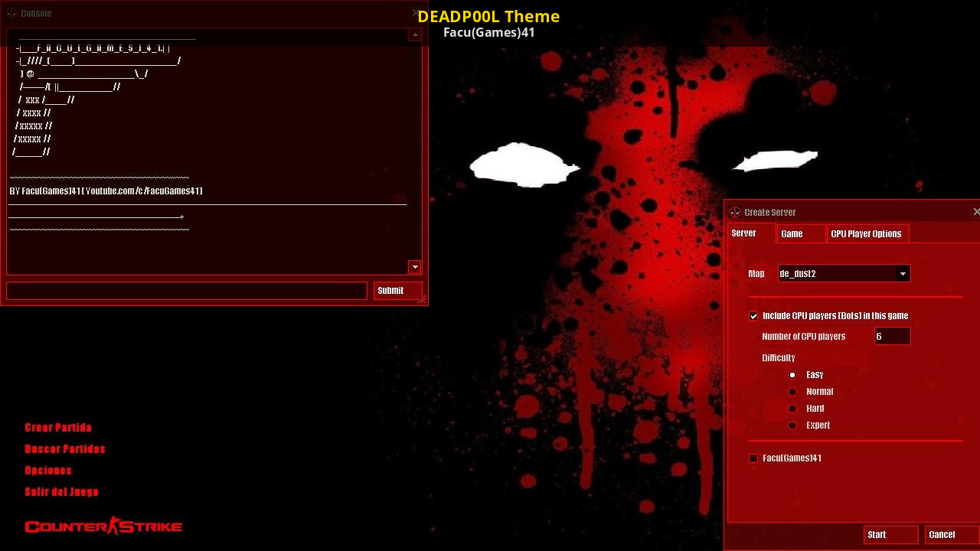Open Buscar Partidas from main menu

(65, 449)
